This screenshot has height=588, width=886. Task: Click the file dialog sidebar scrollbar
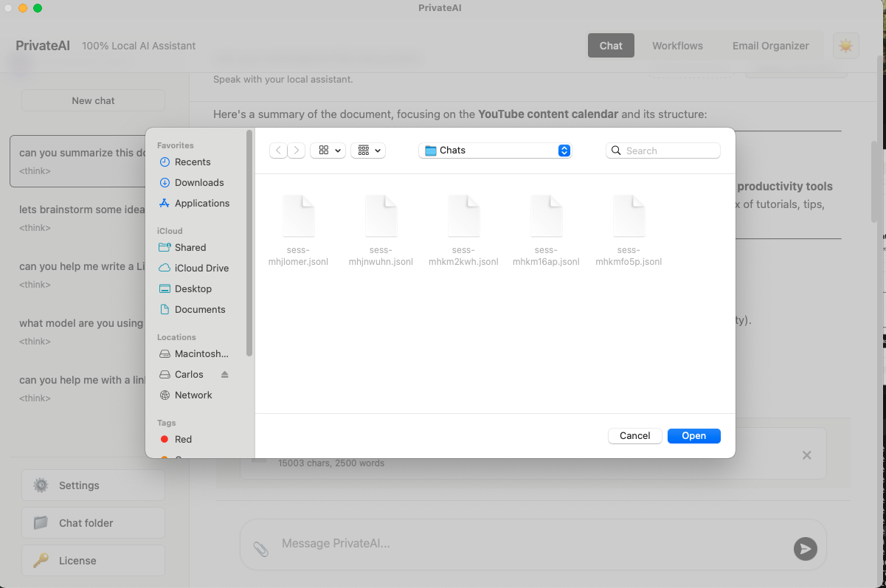point(249,243)
